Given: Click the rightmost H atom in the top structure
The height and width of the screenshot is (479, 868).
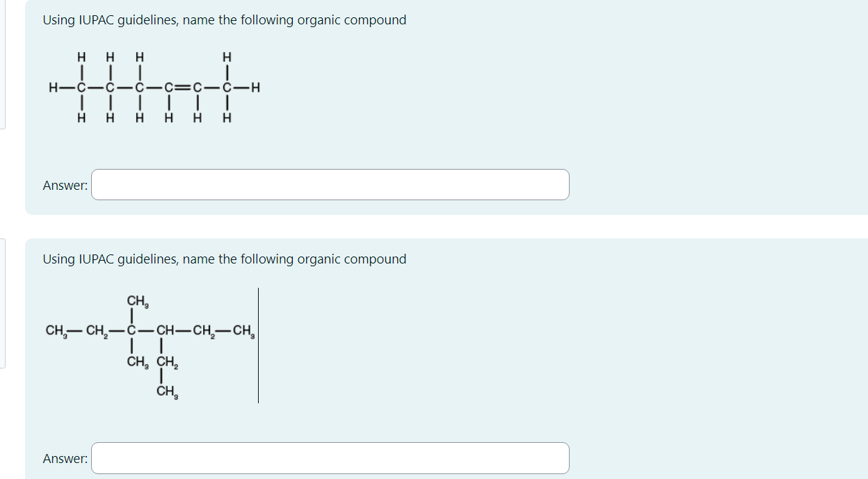Looking at the screenshot, I should (255, 88).
